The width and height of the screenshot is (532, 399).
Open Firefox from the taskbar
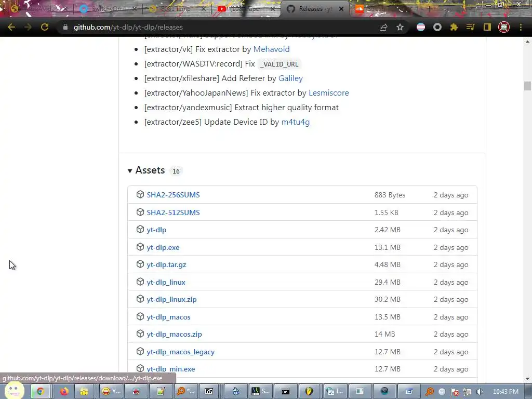coord(64,392)
